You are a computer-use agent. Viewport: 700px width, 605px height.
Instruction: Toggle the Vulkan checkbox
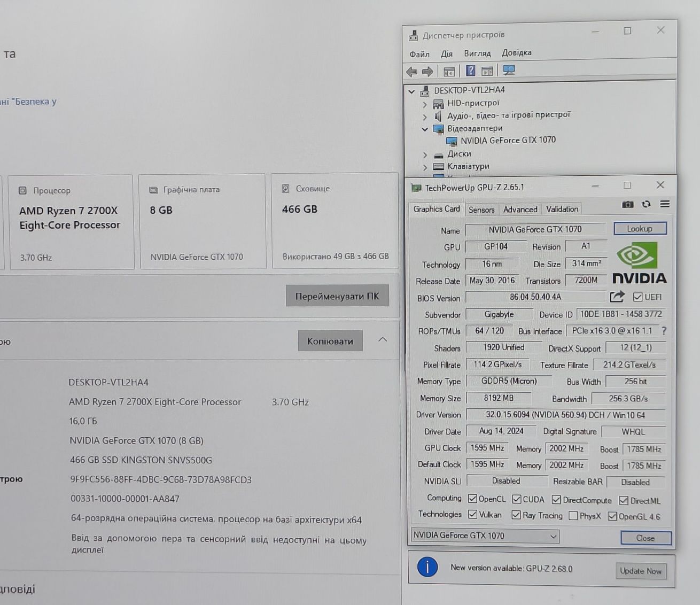click(473, 514)
